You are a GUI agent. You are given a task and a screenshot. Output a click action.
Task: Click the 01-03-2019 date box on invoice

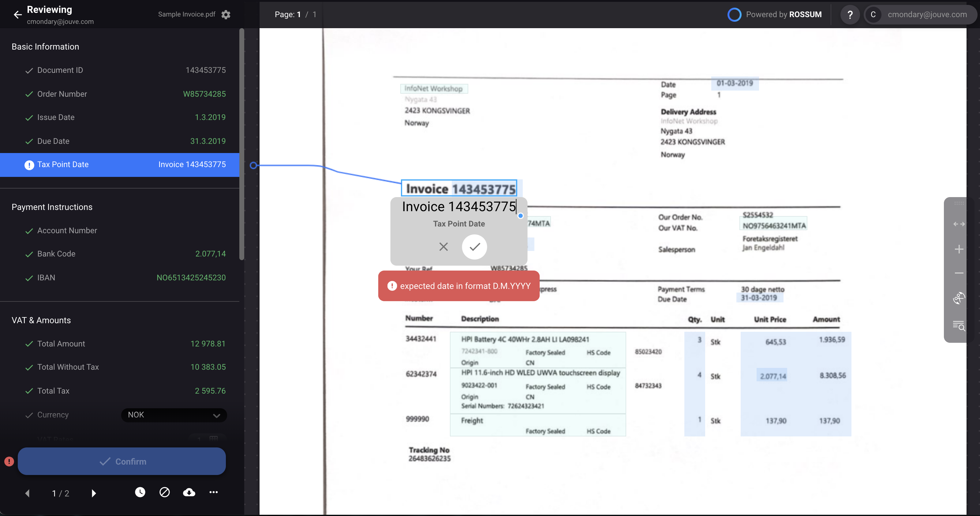735,83
